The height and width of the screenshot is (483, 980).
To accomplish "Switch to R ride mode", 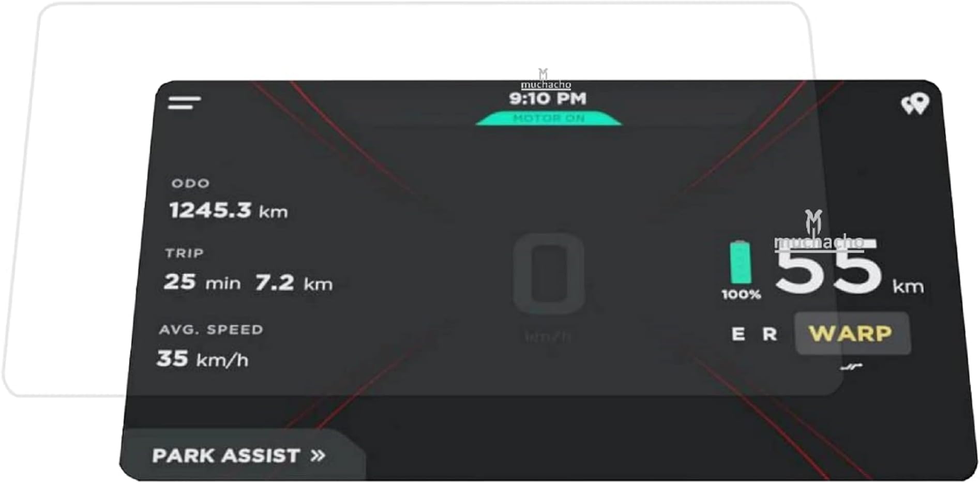I will [x=770, y=334].
